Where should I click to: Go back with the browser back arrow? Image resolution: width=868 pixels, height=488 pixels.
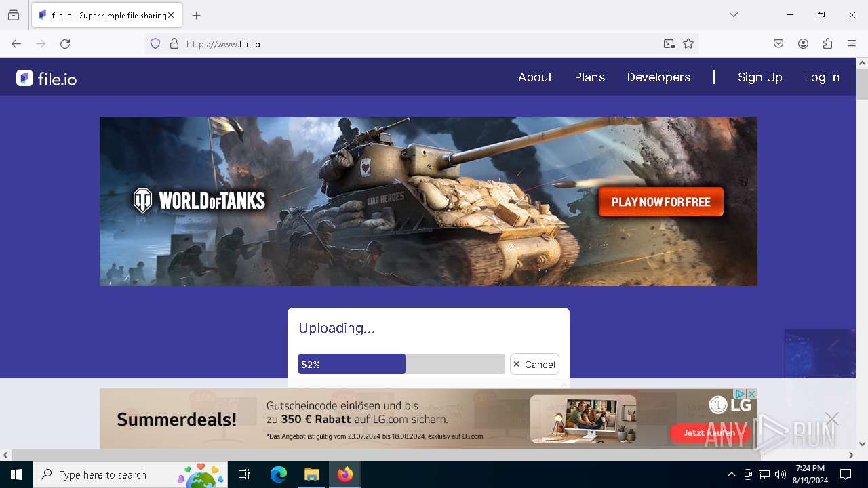point(16,44)
